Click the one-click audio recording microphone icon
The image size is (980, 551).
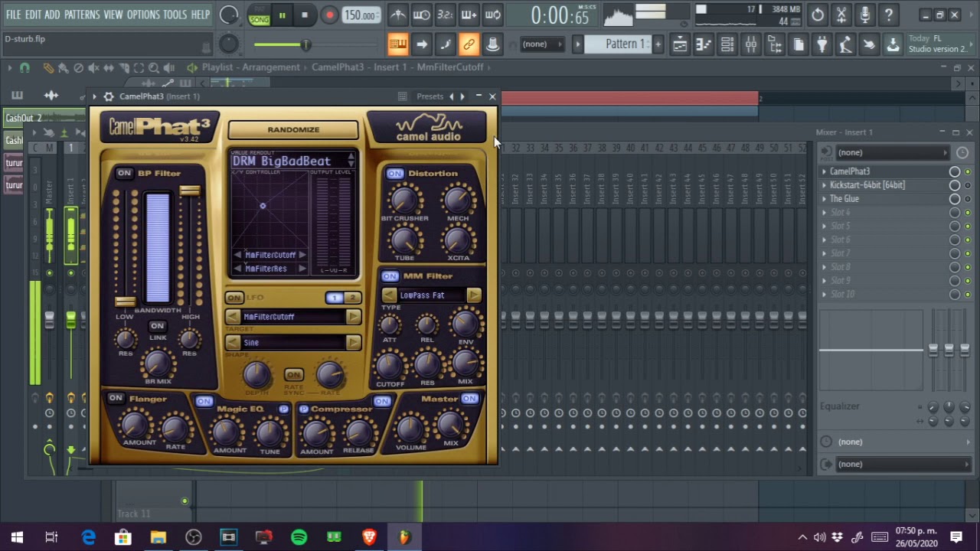click(865, 15)
